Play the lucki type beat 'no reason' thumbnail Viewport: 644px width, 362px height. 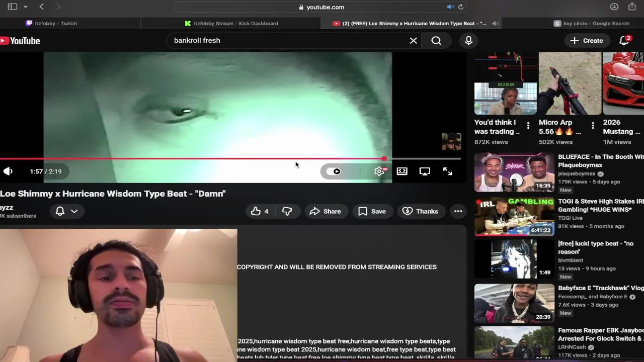[x=514, y=259]
